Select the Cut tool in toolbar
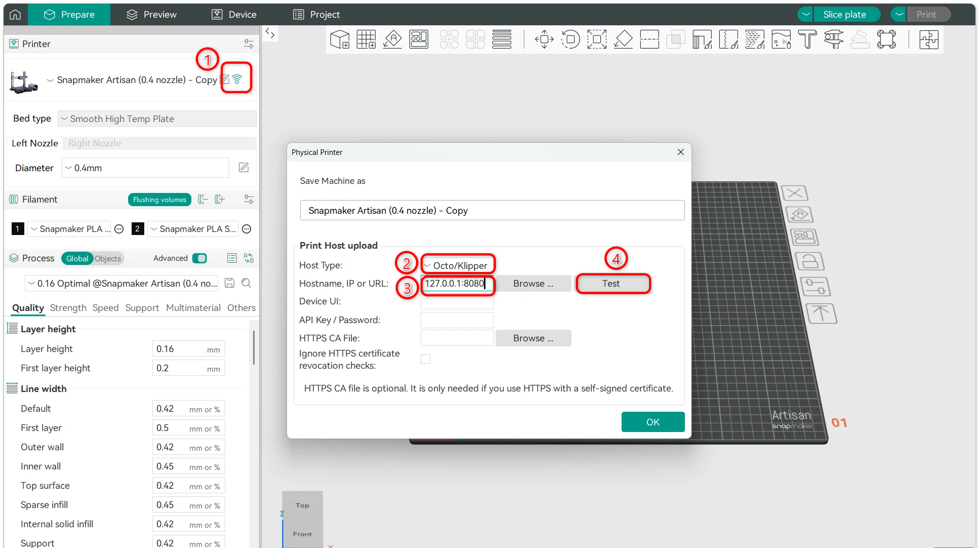 [649, 39]
